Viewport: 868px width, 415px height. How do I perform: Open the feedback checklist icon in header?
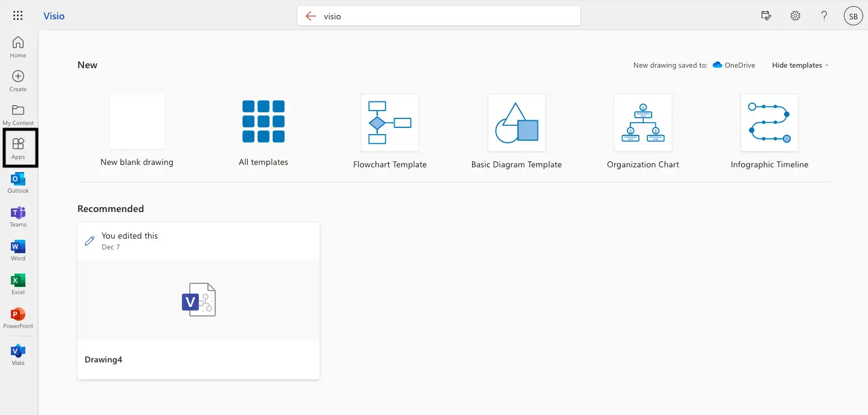pyautogui.click(x=766, y=16)
